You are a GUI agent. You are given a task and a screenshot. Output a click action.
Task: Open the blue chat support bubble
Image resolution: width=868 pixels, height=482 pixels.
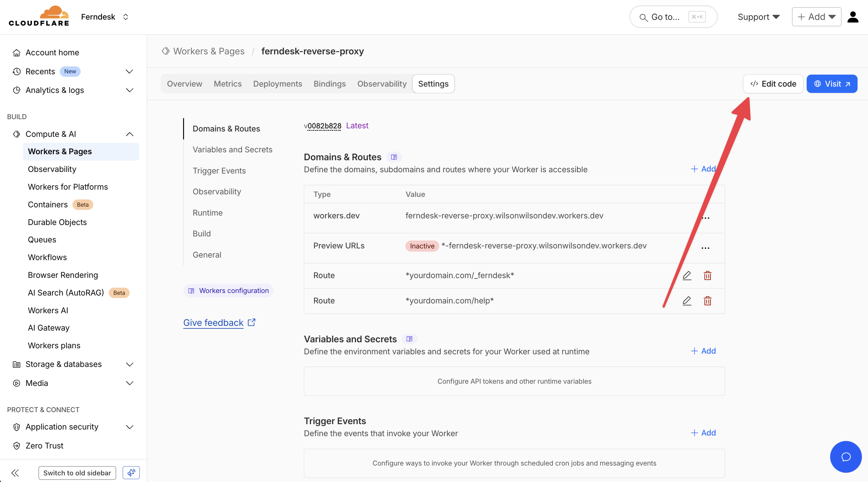[x=846, y=457]
